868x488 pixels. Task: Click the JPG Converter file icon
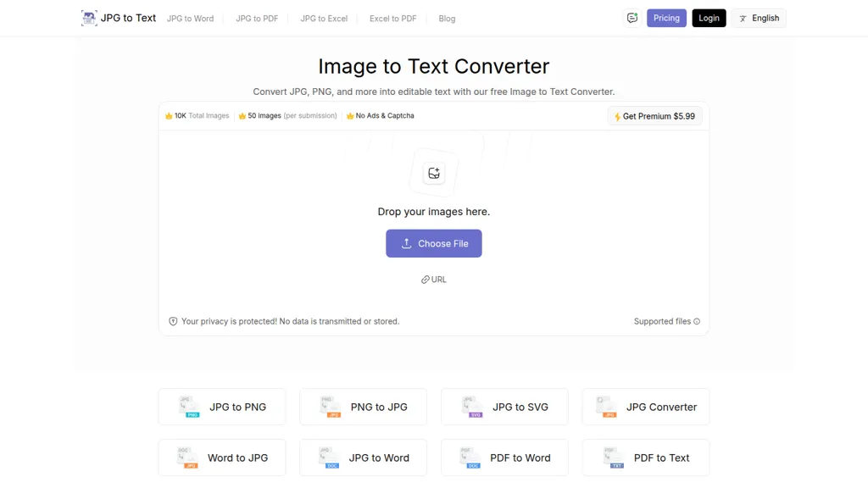(606, 408)
